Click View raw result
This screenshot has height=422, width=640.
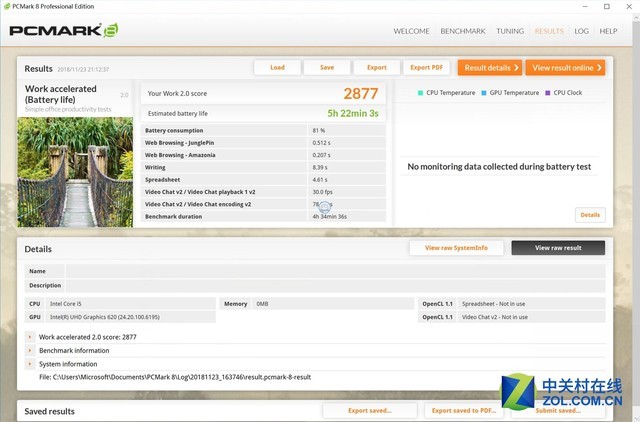point(558,248)
